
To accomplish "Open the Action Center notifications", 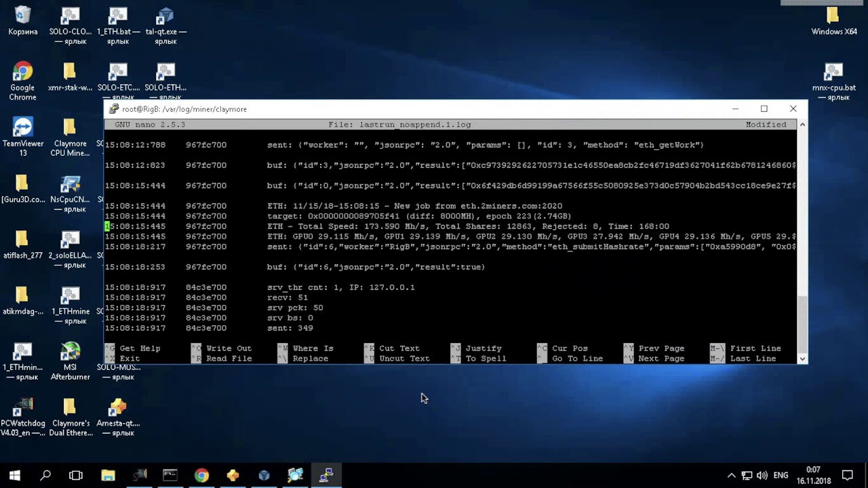I will [847, 476].
